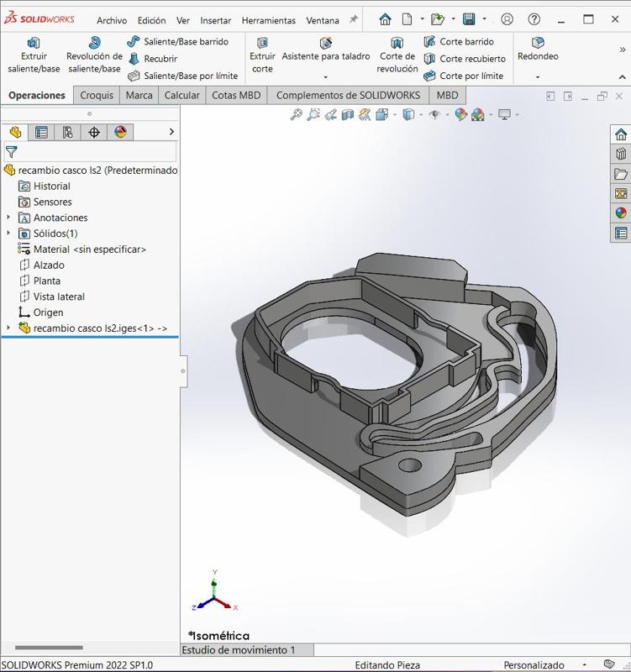Viewport: 631px width, 672px height.
Task: Expand the Sólidos(1) tree node
Action: click(9, 234)
